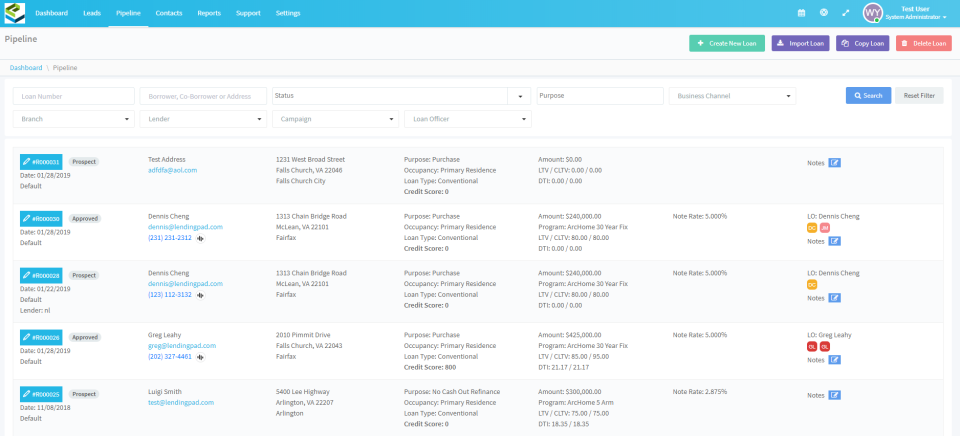Open the Notes edit icon for loan #R000031
960x436 pixels.
coord(834,163)
